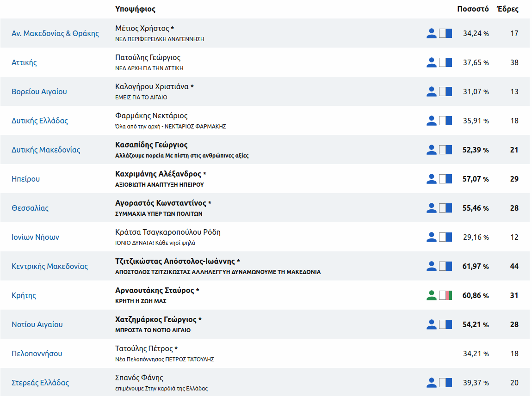532x396 pixels.
Task: Click party name ΣΥΜΜΑΧΙΑ ΥΠΕΡ ΤΩΝ ΠΟΛΙΤΩΝ
Action: coord(159,214)
